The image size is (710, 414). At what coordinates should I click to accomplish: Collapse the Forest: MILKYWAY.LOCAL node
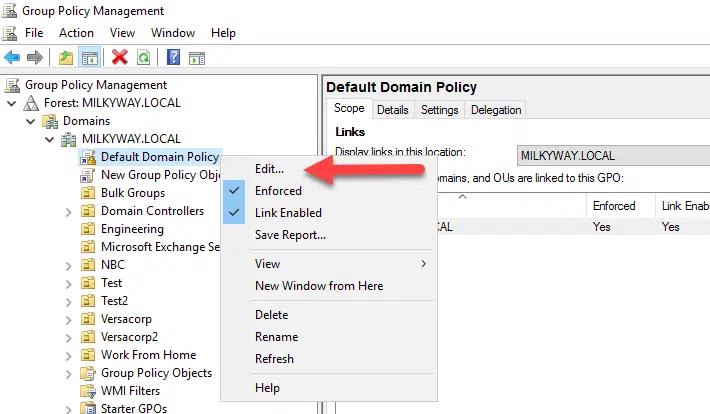tap(12, 104)
